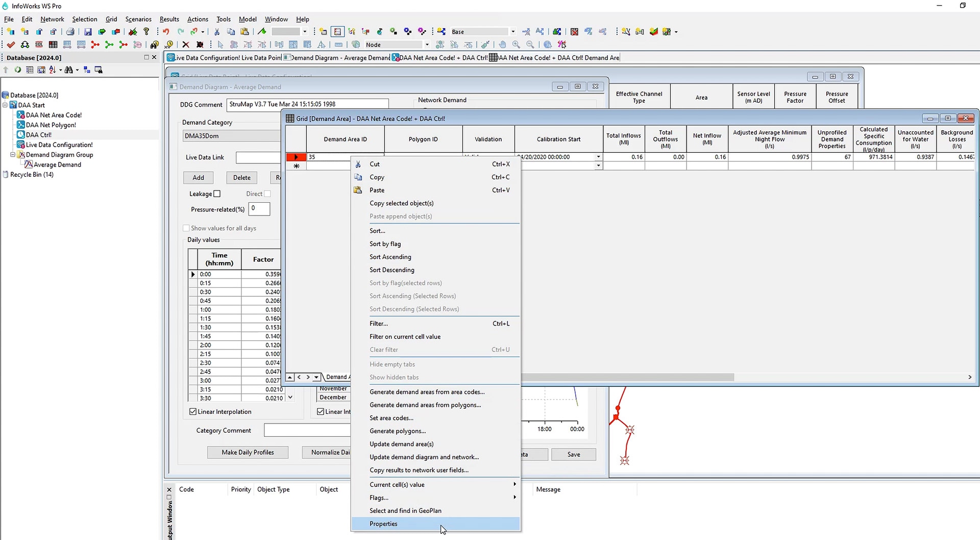The image size is (980, 540).
Task: Enable Show values for all days checkbox
Action: point(186,228)
